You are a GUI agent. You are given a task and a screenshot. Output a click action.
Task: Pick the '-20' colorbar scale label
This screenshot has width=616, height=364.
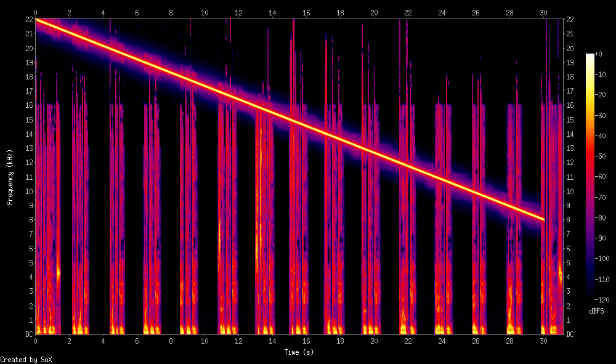[600, 95]
